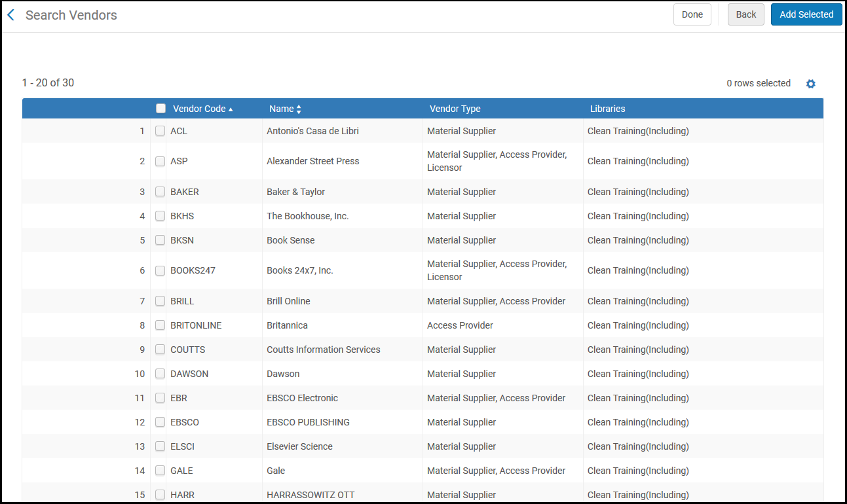Screen dimensions: 847x504
Task: Select the Alexander Street Press name
Action: pos(313,161)
